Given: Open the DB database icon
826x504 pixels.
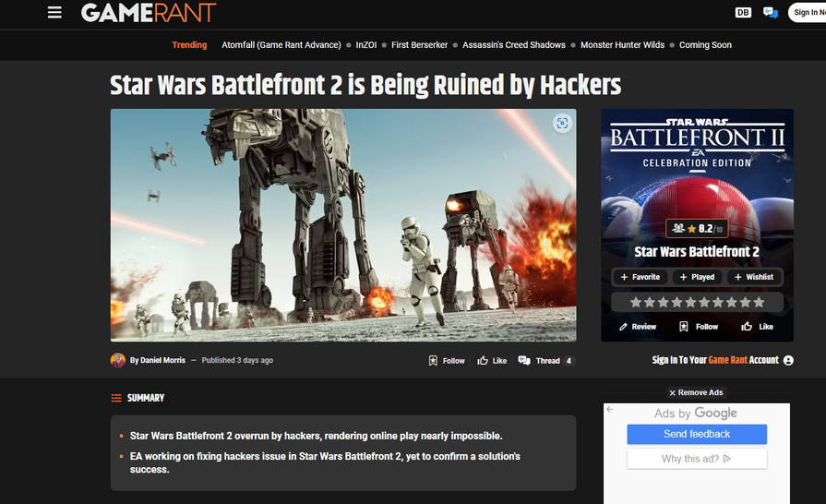Looking at the screenshot, I should tap(743, 13).
